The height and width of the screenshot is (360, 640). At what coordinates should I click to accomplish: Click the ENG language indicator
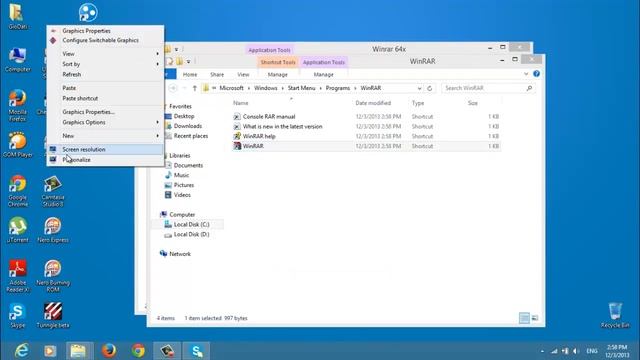[x=592, y=351]
